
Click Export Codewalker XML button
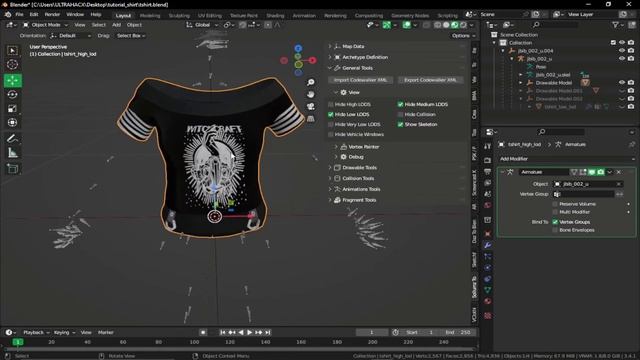pyautogui.click(x=430, y=80)
